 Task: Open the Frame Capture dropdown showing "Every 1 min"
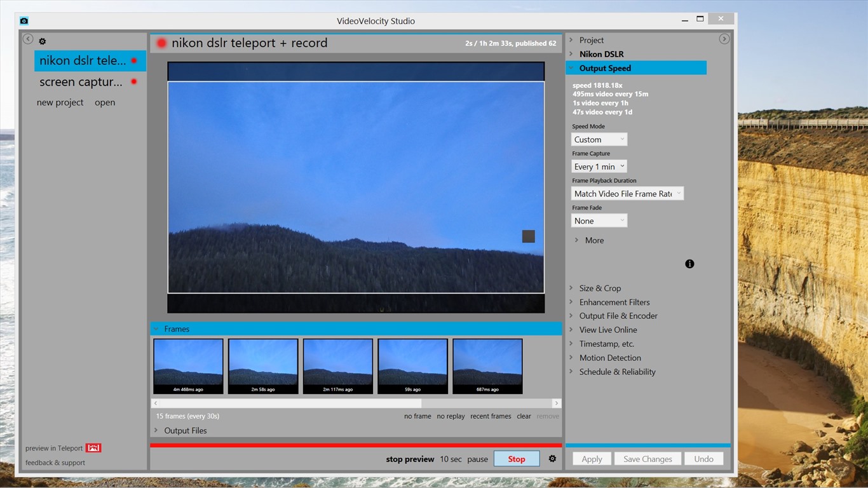598,166
